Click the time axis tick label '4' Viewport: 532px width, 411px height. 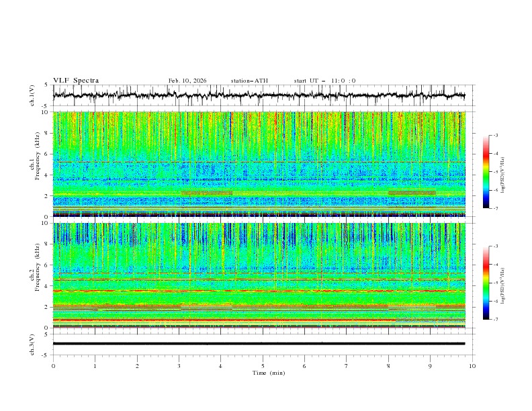(220, 366)
